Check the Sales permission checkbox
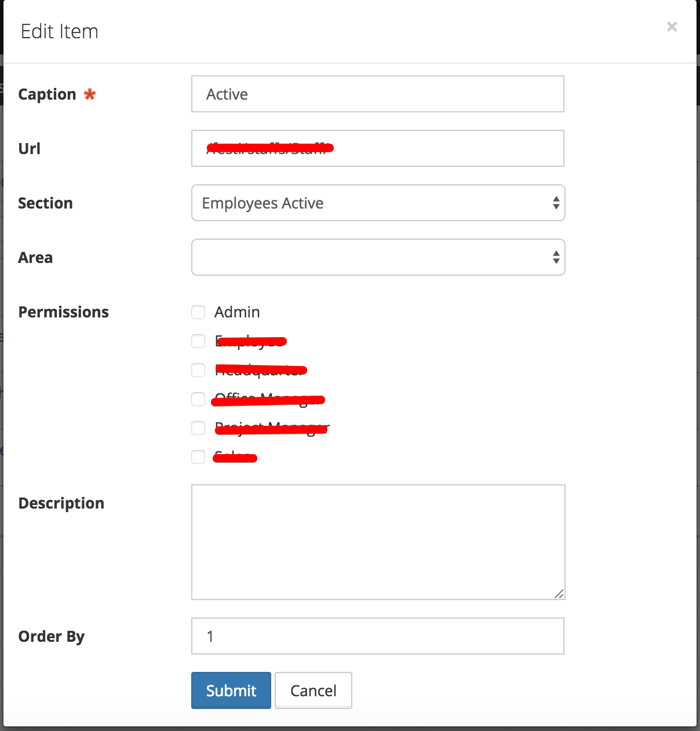The width and height of the screenshot is (700, 731). [x=198, y=457]
